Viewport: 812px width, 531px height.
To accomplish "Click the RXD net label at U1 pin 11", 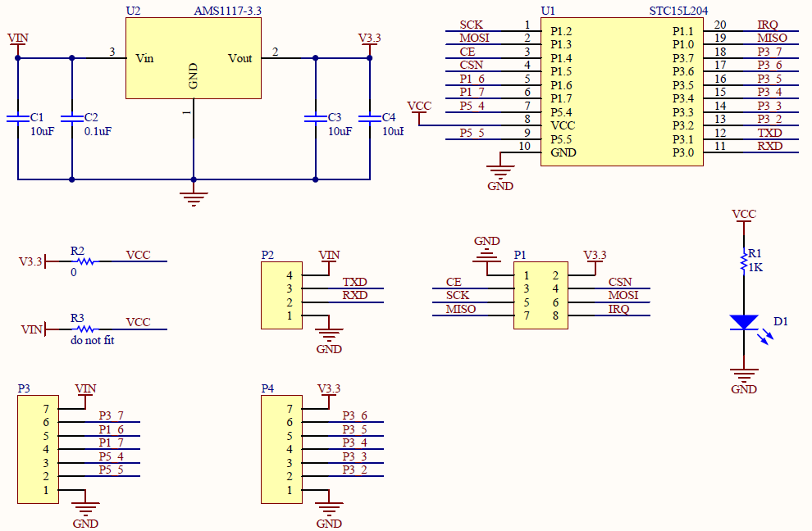I will [770, 146].
